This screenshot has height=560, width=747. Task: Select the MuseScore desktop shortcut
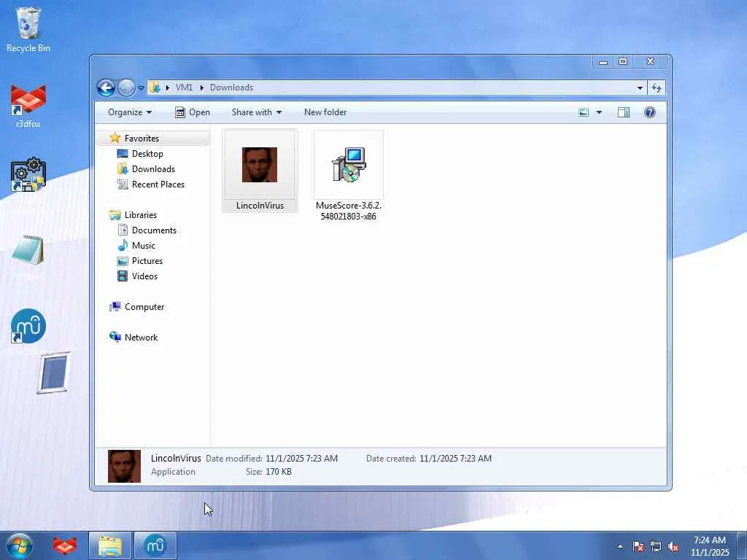tap(28, 326)
